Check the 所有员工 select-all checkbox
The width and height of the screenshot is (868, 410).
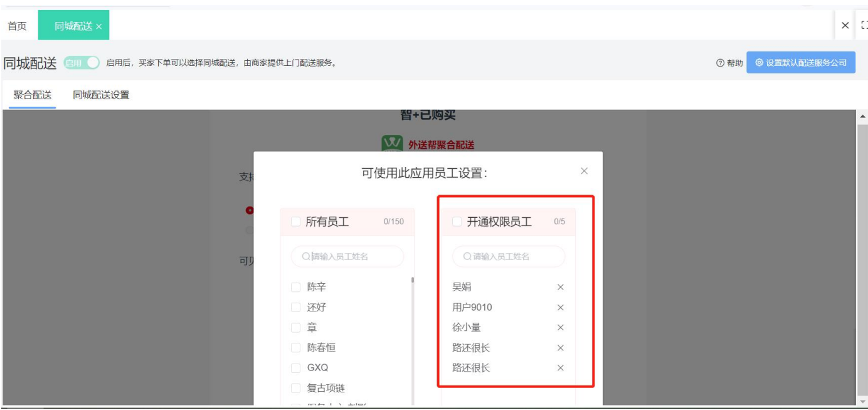point(295,222)
